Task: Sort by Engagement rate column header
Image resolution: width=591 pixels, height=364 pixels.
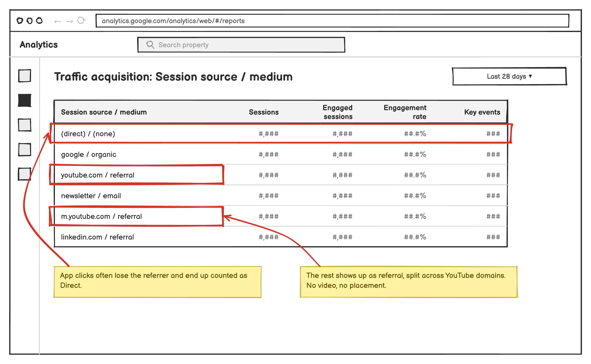Action: [405, 112]
